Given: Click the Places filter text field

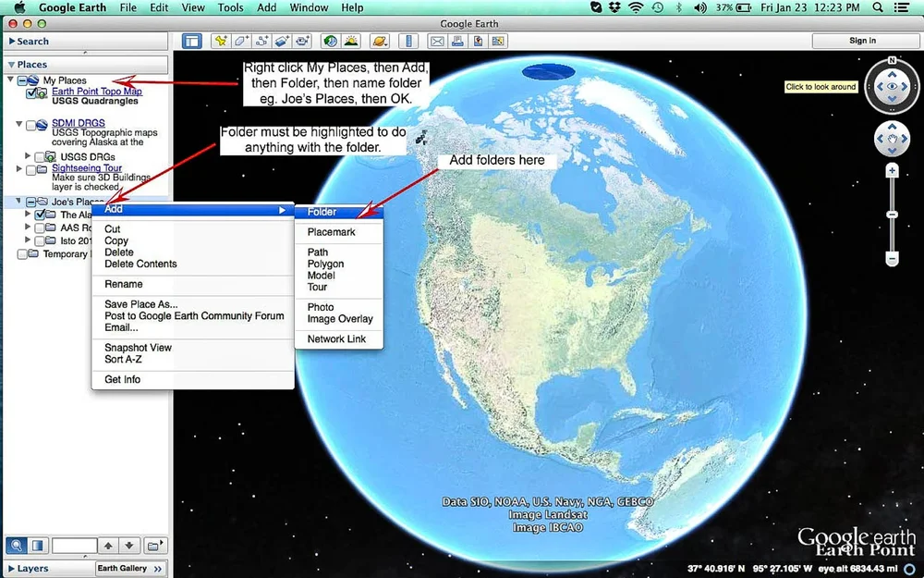Looking at the screenshot, I should pos(74,546).
